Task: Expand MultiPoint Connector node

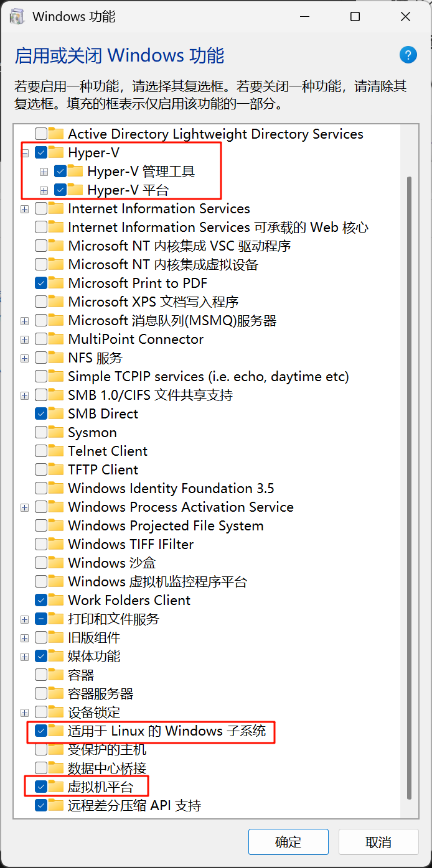Action: (24, 339)
